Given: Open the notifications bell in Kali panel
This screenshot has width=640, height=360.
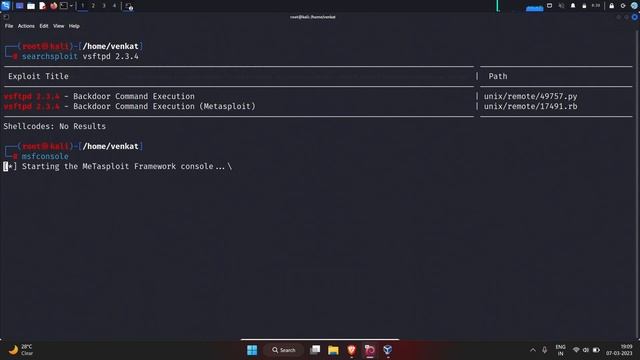Looking at the screenshot, I should [573, 6].
